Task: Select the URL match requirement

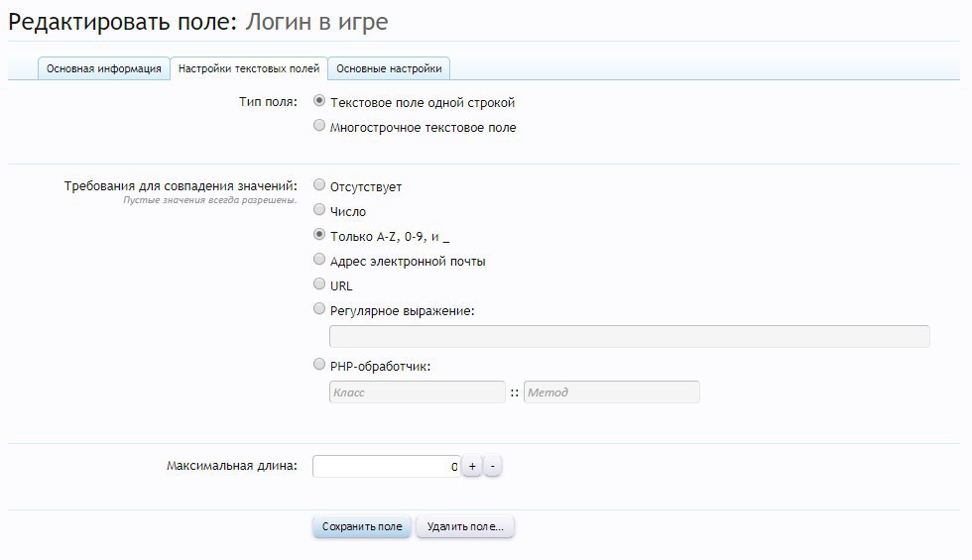Action: 319,284
